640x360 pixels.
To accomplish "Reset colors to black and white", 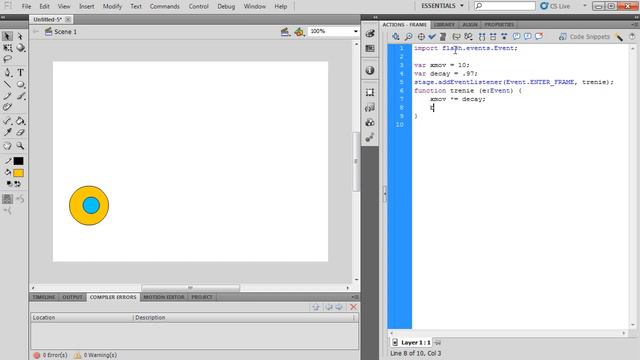I will tap(9, 184).
